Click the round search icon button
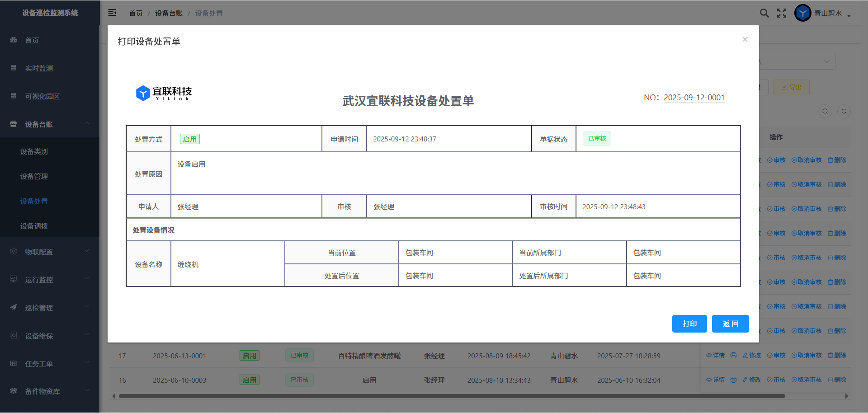868x413 pixels. pos(825,112)
